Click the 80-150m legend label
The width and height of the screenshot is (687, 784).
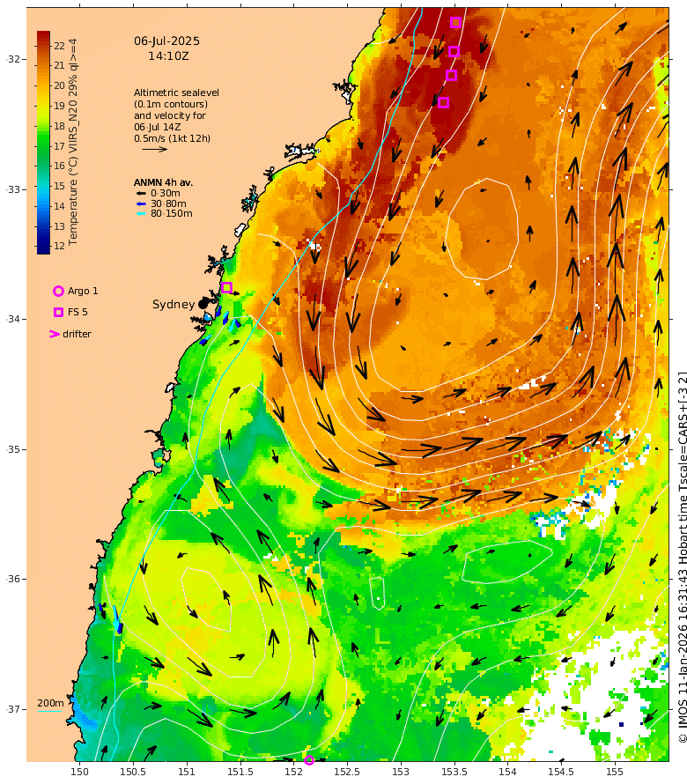click(172, 213)
